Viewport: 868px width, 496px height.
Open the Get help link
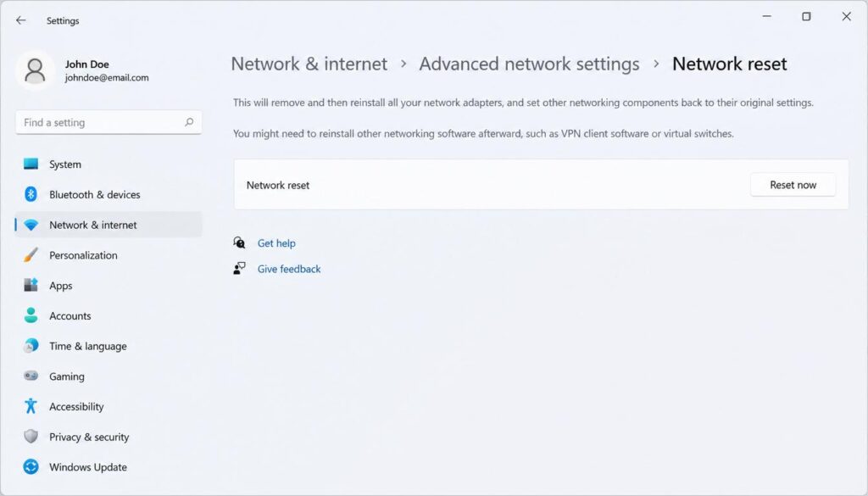276,243
